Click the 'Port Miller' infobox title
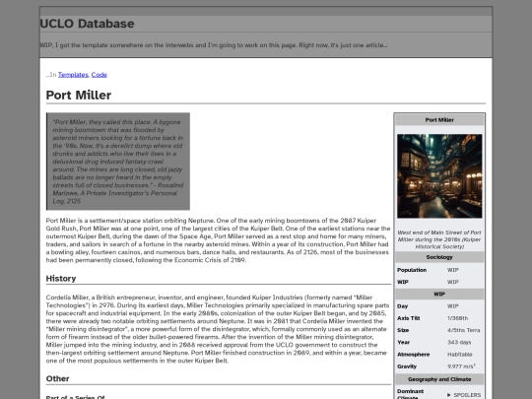The width and height of the screenshot is (532, 399). tap(439, 120)
